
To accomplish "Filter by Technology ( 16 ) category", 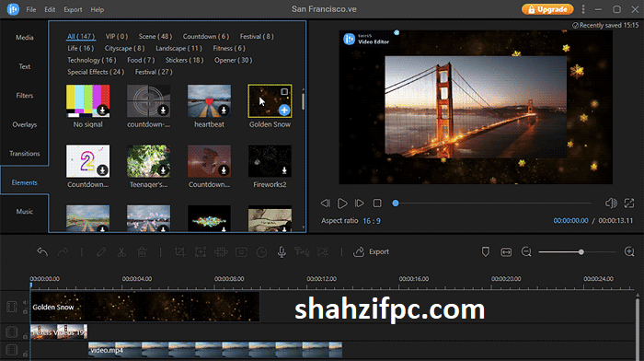I will (92, 60).
